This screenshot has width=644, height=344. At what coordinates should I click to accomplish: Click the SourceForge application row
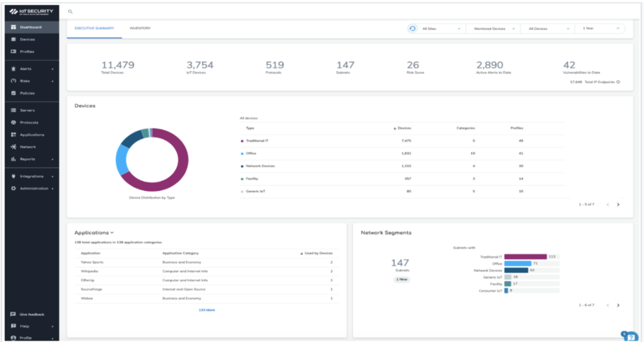pos(207,289)
